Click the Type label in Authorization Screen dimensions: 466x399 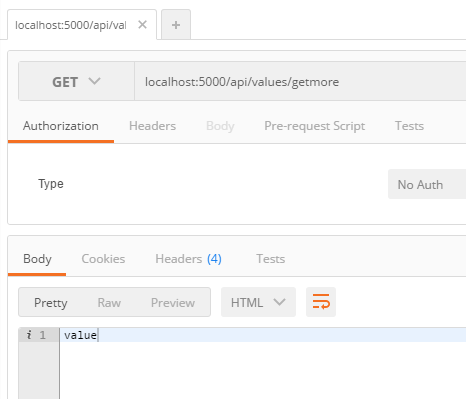pos(51,184)
